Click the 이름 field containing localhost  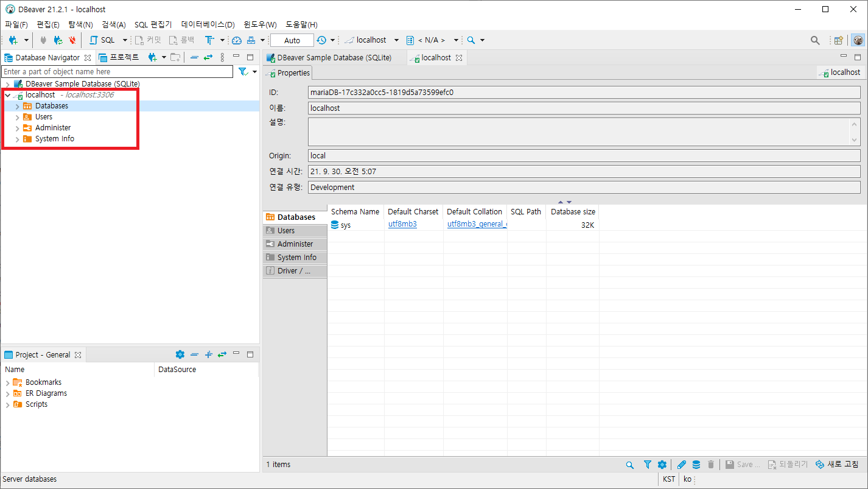coord(584,108)
